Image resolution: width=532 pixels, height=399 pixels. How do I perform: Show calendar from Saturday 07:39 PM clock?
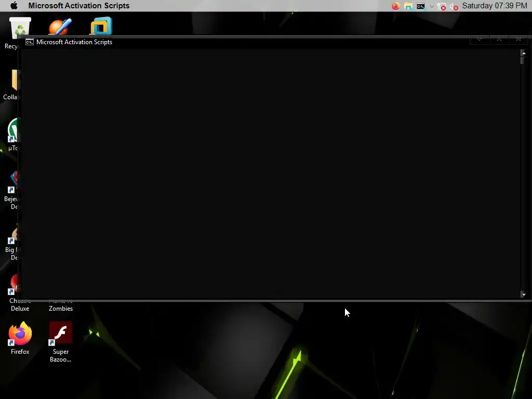(x=495, y=5)
